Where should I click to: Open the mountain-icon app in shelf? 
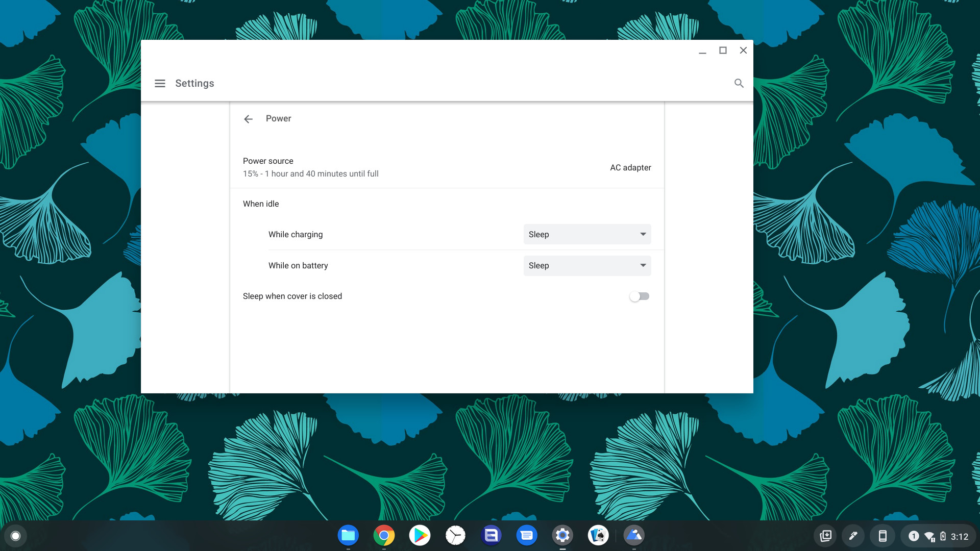pyautogui.click(x=634, y=535)
